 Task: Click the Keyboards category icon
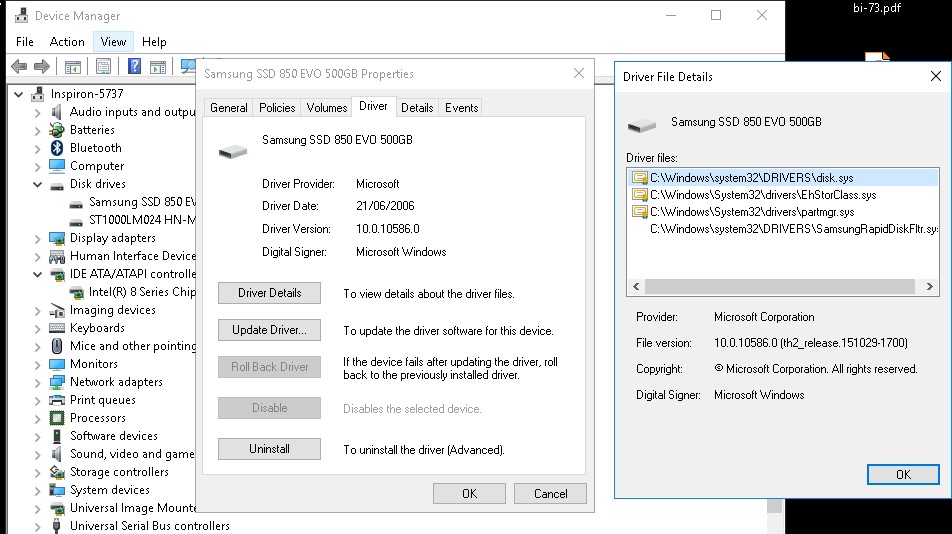point(57,328)
